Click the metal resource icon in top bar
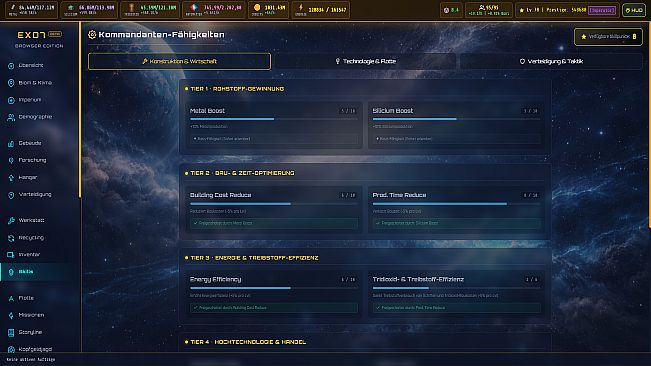This screenshot has width=651, height=366. [x=12, y=7]
